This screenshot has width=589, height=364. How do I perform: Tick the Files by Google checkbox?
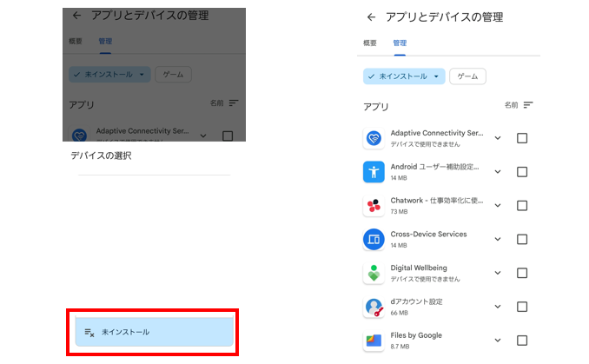click(522, 341)
